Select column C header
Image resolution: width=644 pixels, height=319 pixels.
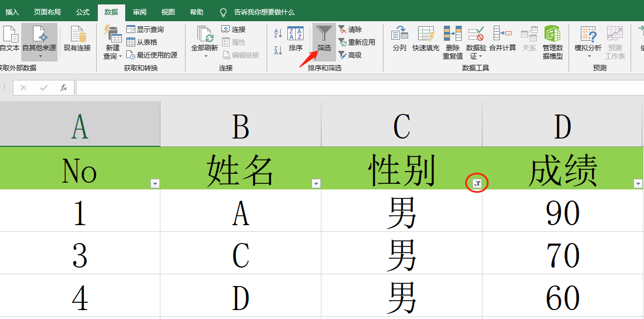pyautogui.click(x=402, y=124)
